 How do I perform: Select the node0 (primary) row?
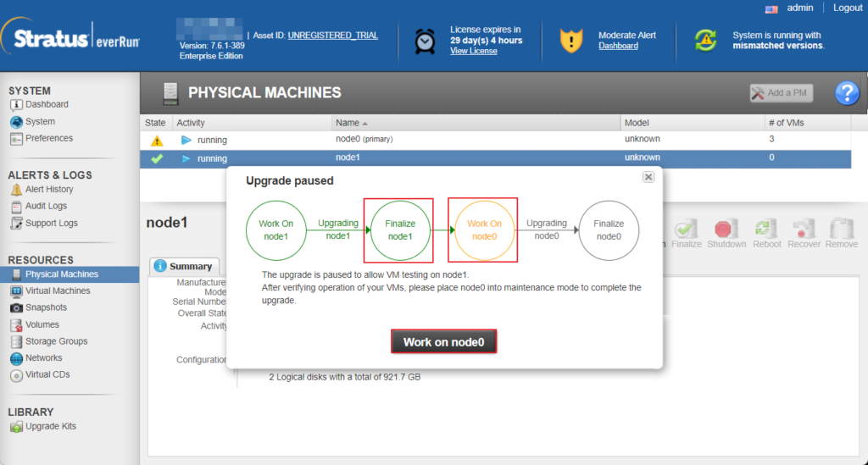tap(495, 140)
